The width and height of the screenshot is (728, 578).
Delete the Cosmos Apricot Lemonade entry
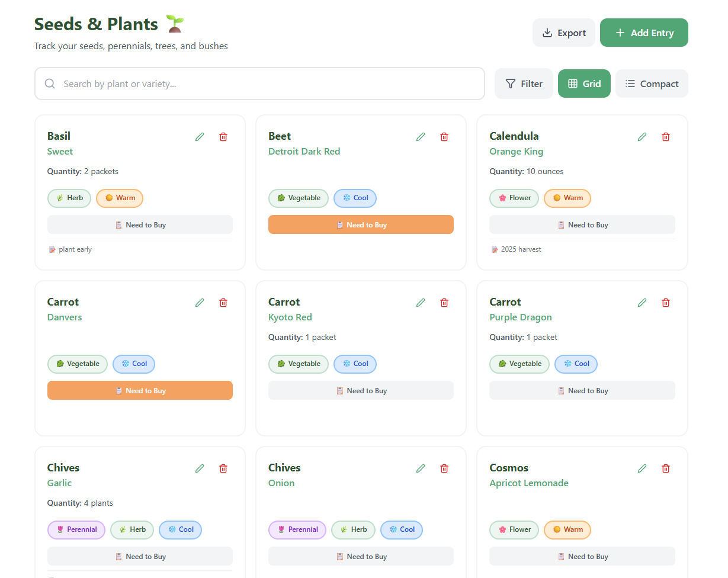coord(666,468)
